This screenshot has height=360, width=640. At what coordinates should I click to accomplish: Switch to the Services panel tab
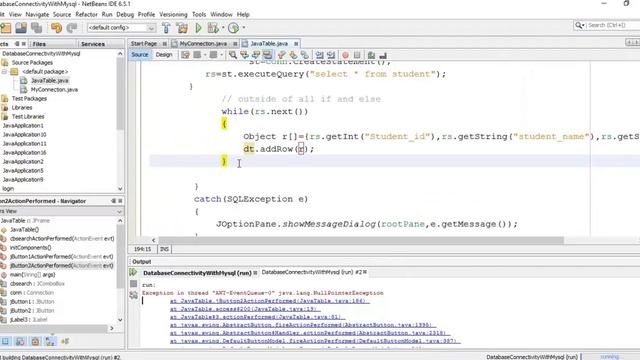[93, 44]
